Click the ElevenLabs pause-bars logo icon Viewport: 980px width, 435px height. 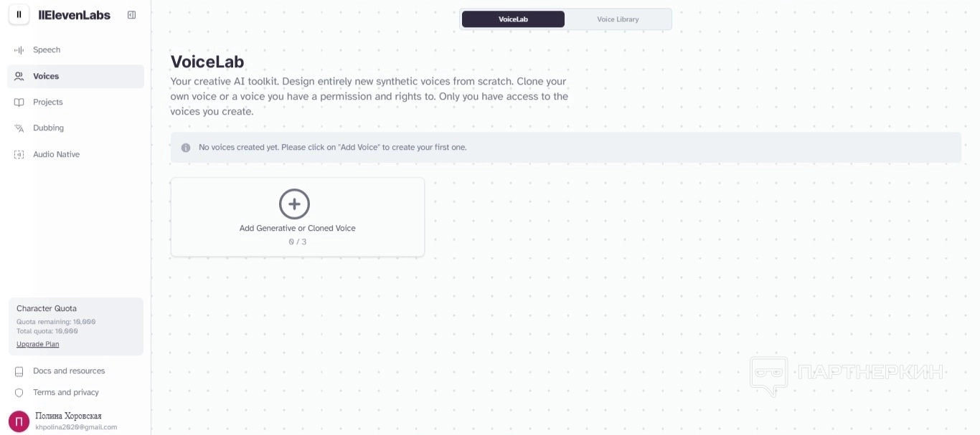(x=19, y=14)
